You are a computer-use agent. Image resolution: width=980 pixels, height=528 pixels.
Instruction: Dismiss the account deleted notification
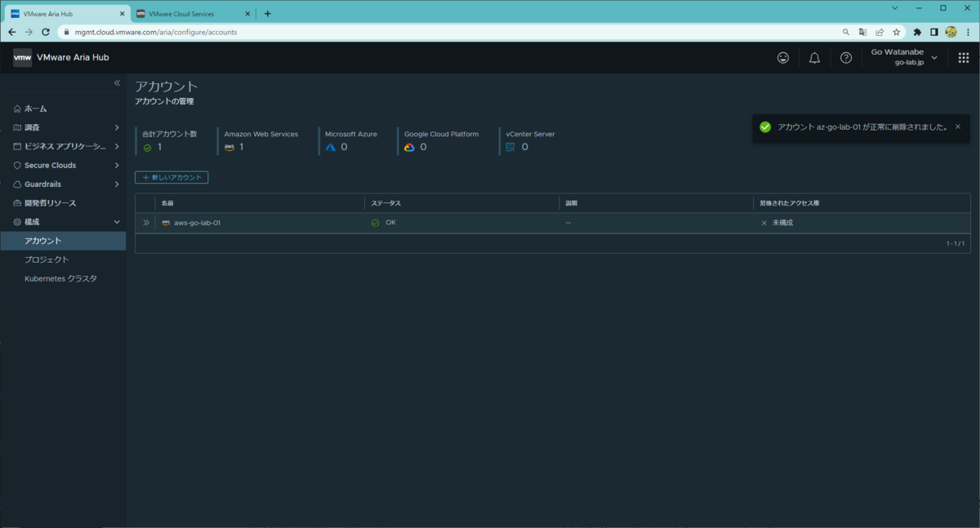pos(958,126)
